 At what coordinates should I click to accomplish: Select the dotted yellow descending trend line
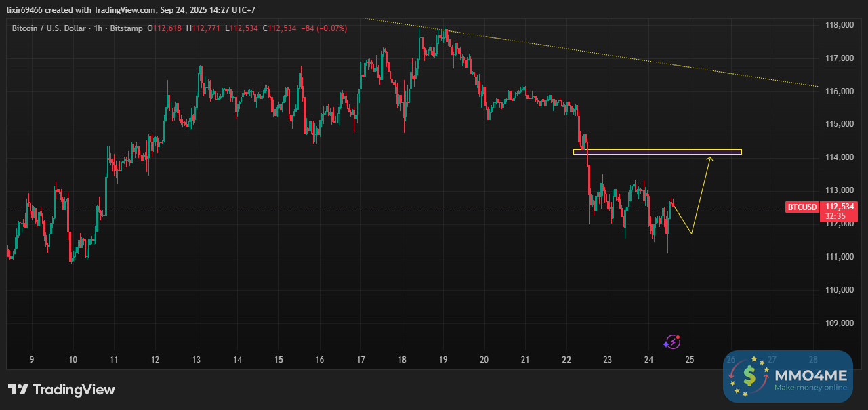(x=592, y=53)
